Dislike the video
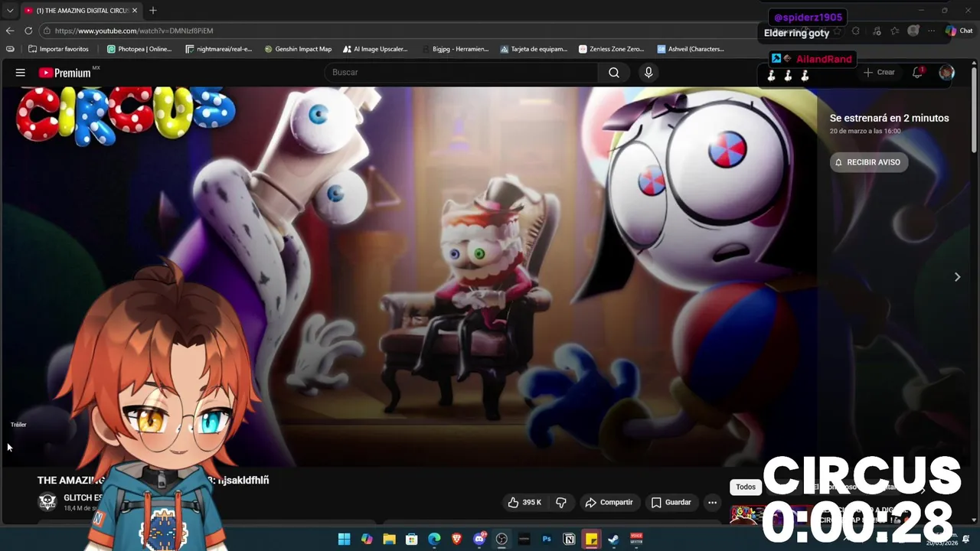The height and width of the screenshot is (551, 980). point(561,503)
